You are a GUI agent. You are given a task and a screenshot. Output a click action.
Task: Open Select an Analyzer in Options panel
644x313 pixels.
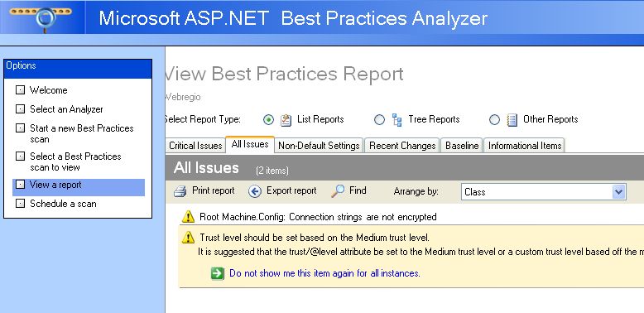[x=66, y=109]
